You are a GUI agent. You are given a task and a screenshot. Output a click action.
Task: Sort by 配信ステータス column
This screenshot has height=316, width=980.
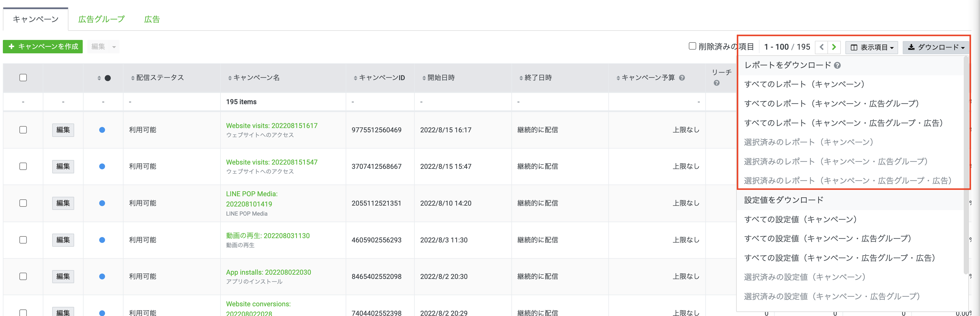click(157, 78)
